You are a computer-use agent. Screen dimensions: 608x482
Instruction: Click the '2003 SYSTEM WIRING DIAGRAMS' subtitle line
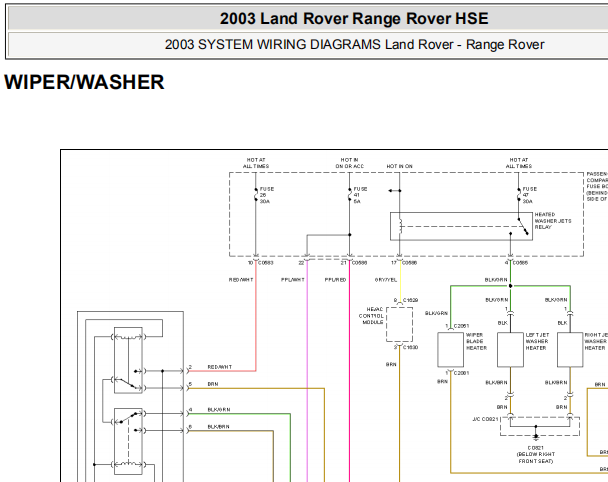pyautogui.click(x=354, y=45)
